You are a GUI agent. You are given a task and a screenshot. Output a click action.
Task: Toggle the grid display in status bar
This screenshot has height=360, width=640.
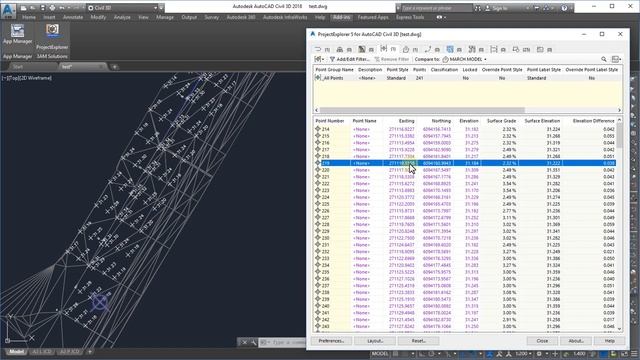395,354
